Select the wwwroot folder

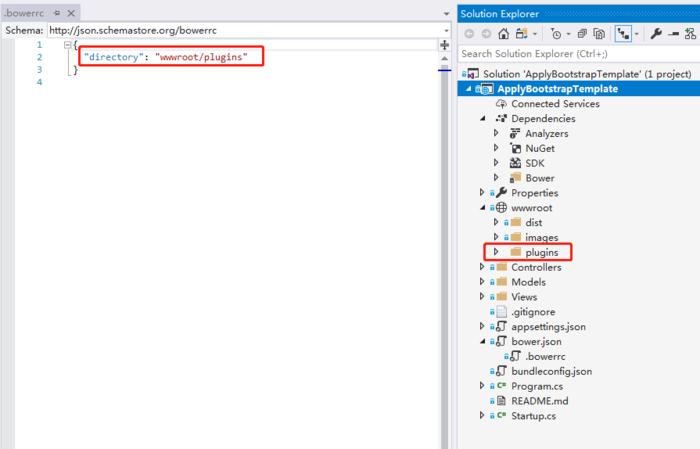531,208
